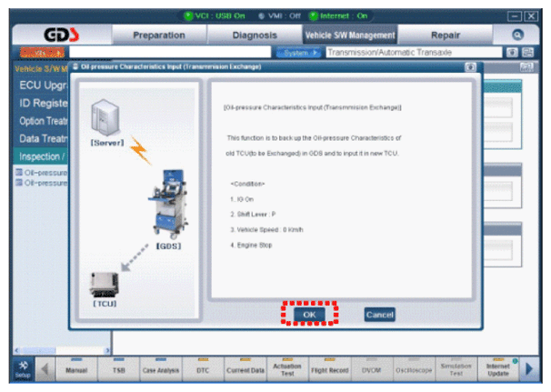Click the GDS logo
Image resolution: width=551 pixels, height=392 pixels.
62,35
